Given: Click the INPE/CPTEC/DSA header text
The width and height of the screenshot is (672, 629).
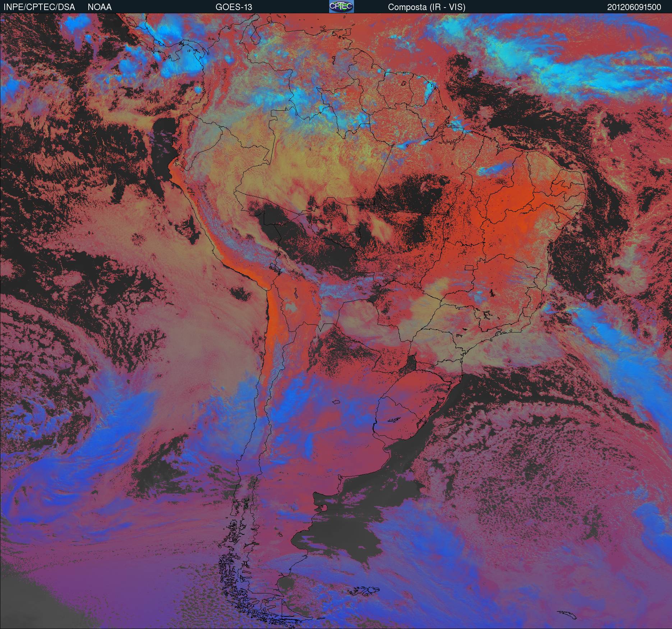Looking at the screenshot, I should point(39,7).
